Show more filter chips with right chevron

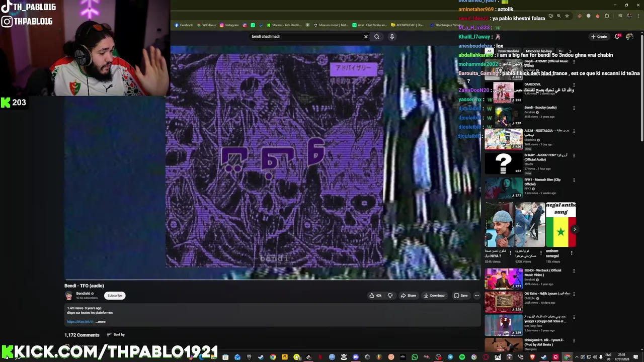570,51
